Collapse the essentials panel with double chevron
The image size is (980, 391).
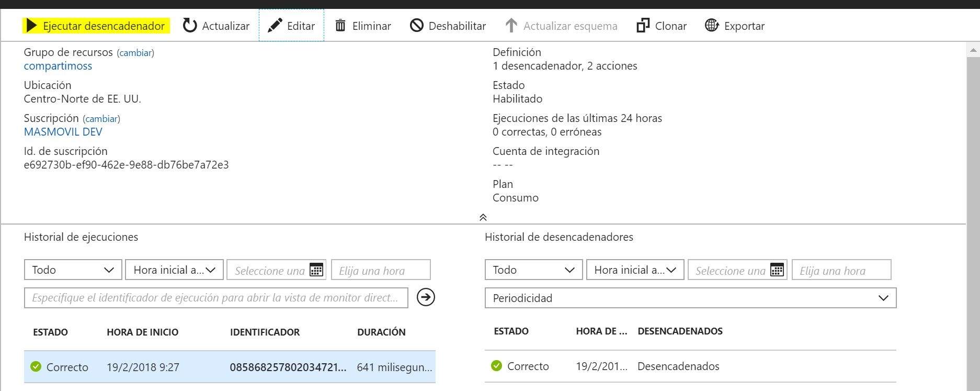point(483,217)
